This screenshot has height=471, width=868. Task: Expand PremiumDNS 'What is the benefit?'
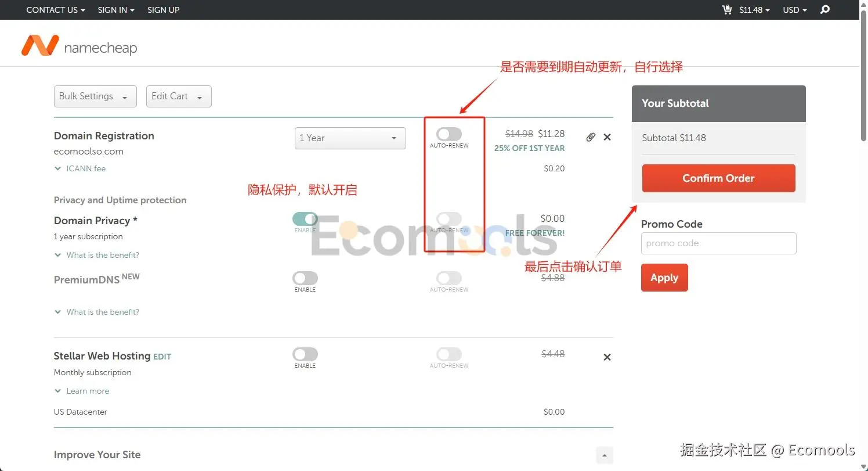point(97,312)
